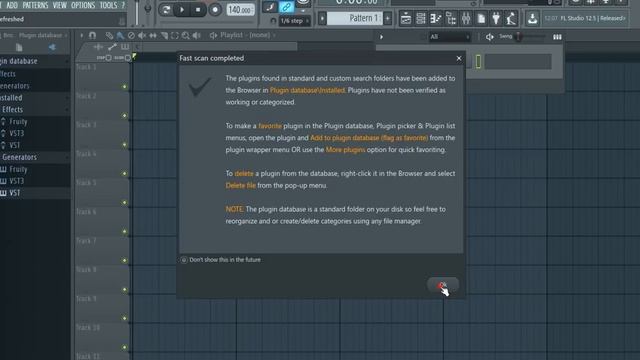Arm the Record button in the transport
Image resolution: width=640 pixels, height=360 pixels.
pos(215,9)
